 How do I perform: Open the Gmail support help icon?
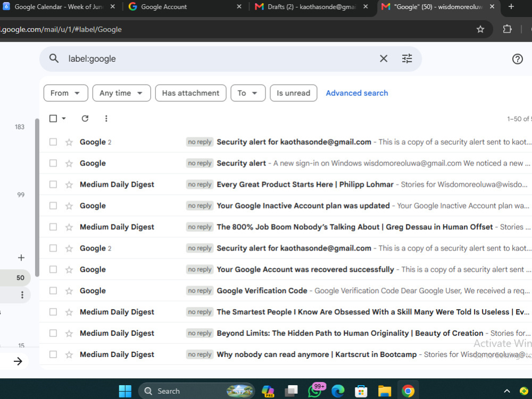(x=517, y=59)
